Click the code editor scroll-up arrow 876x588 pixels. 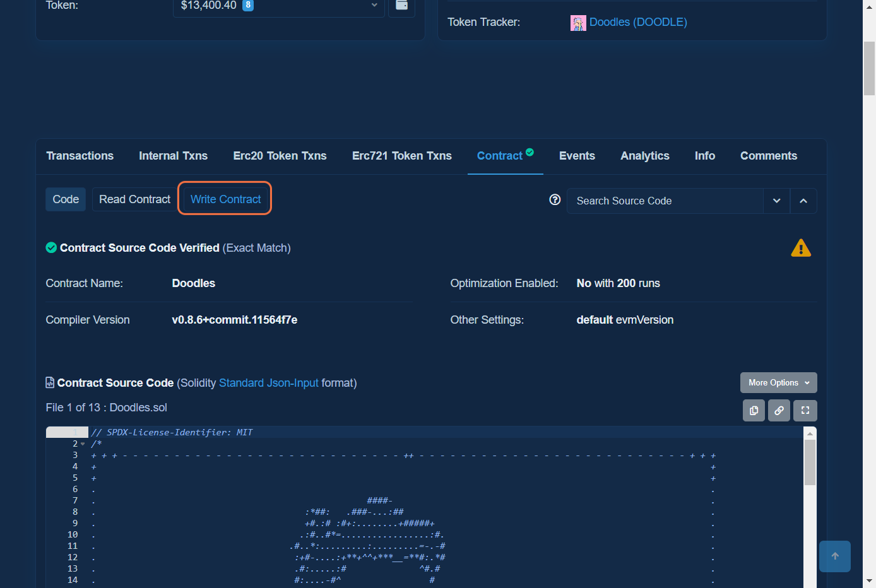(x=810, y=433)
